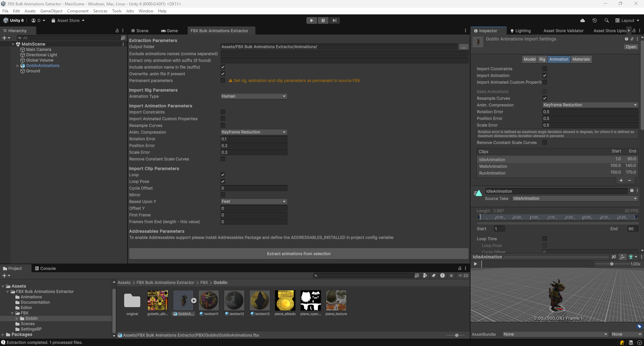Open the Tools menu

click(x=116, y=11)
